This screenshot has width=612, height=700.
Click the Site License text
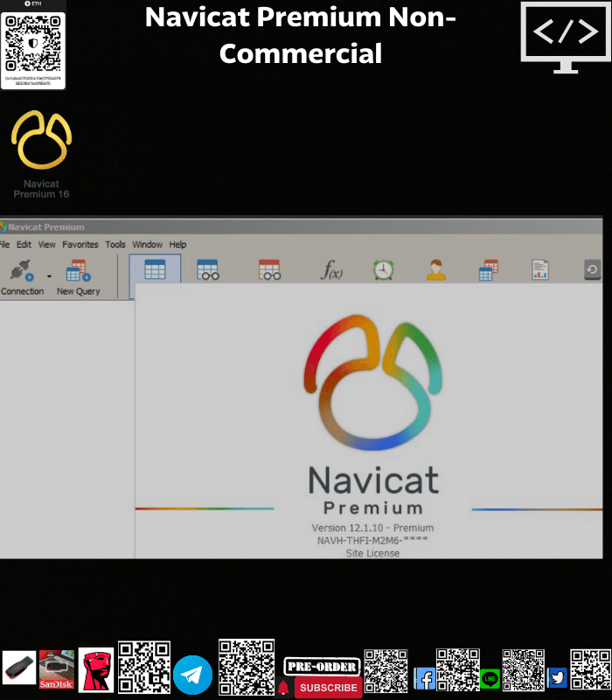point(372,553)
